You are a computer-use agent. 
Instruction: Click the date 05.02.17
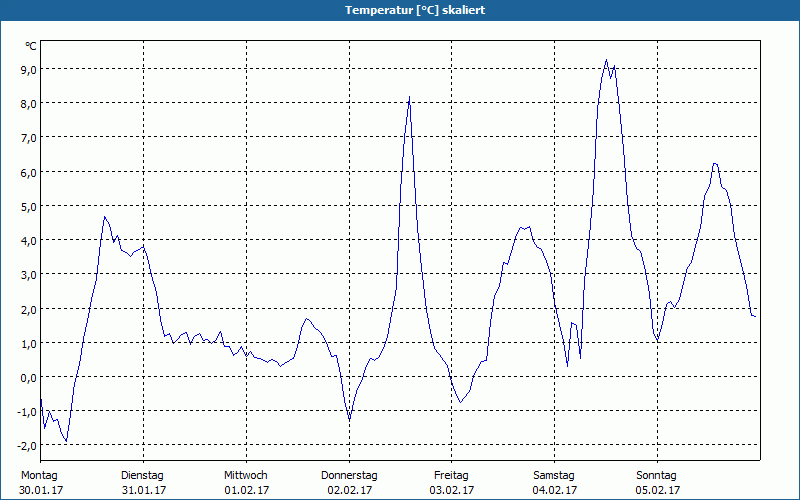(x=658, y=490)
